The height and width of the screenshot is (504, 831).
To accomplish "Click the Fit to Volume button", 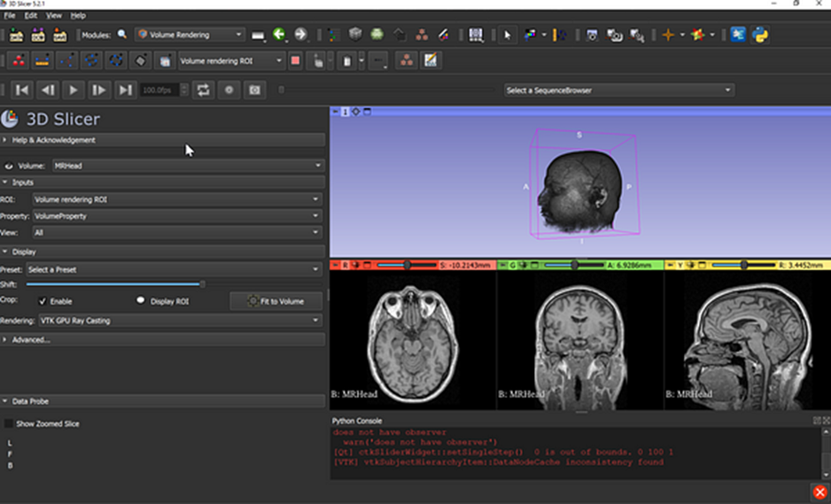I will click(x=276, y=301).
